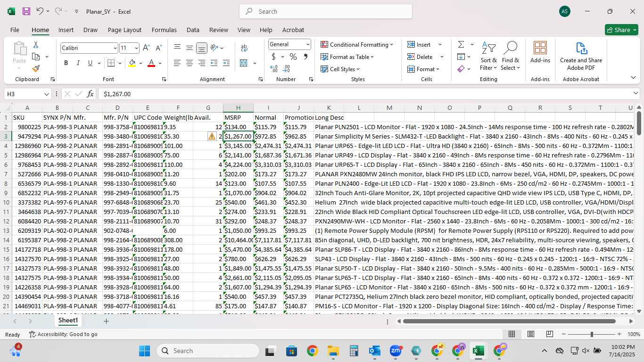Click the Increase Indent icon
This screenshot has height=362, width=644.
pos(226,63)
